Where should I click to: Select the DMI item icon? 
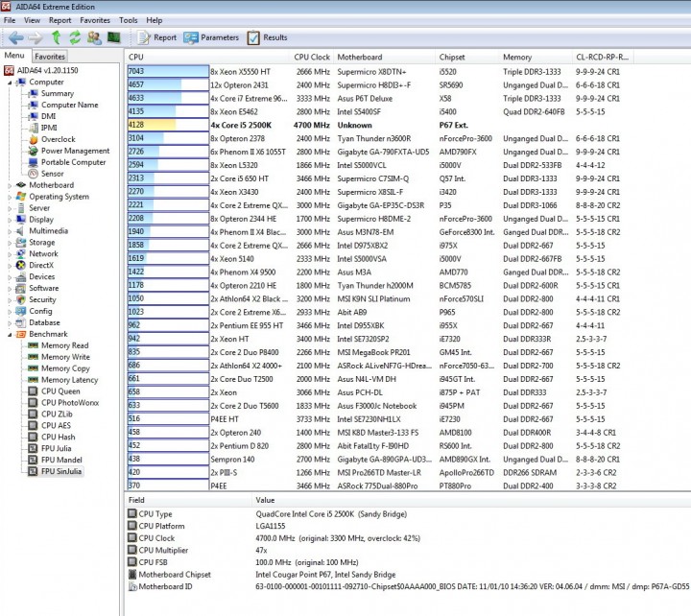point(33,116)
